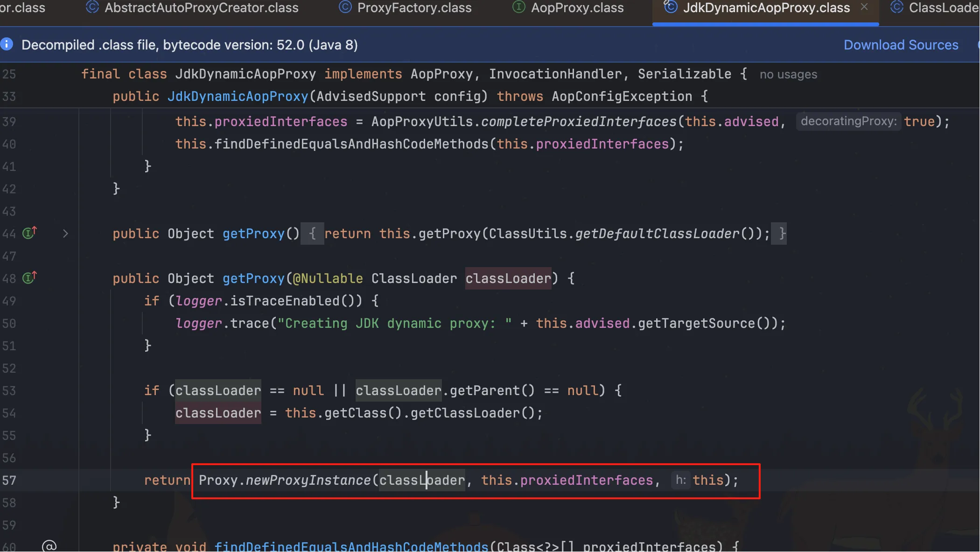Close the JdkDynamicAopProxy.class tab
This screenshot has width=980, height=552.
[x=864, y=7]
